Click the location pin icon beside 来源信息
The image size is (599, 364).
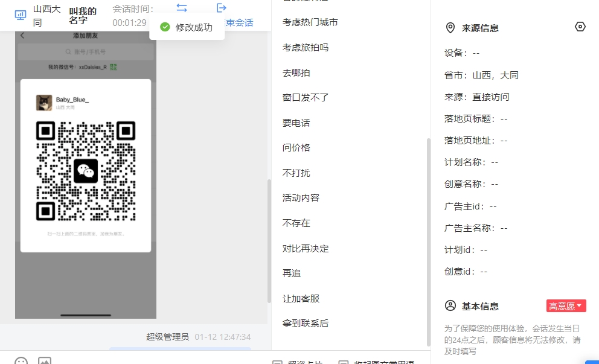click(x=450, y=28)
